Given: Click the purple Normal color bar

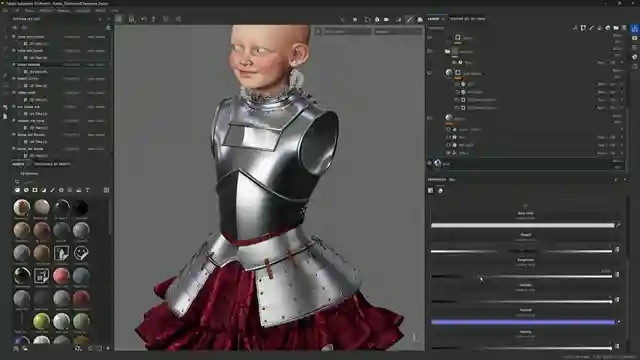Looking at the screenshot, I should pyautogui.click(x=522, y=322).
